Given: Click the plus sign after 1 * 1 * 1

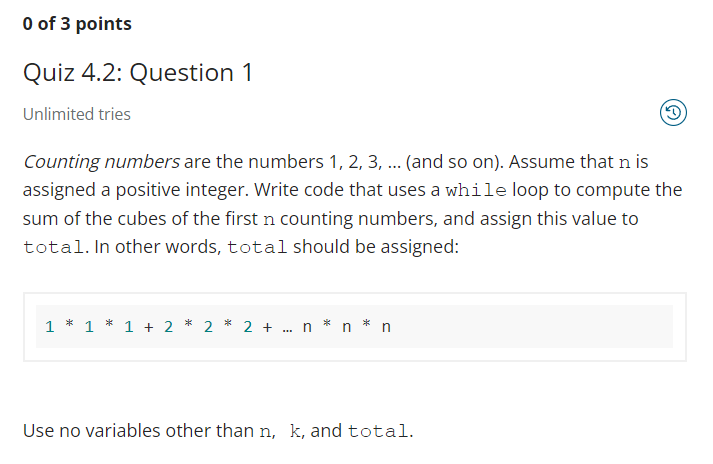Looking at the screenshot, I should (149, 327).
